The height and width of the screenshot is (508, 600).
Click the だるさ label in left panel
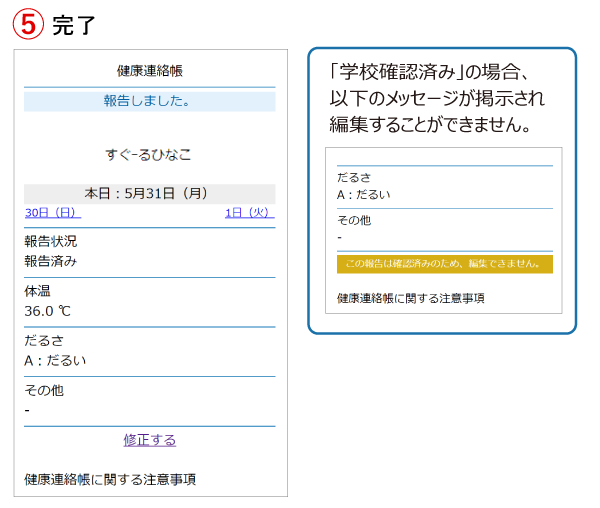(x=44, y=340)
